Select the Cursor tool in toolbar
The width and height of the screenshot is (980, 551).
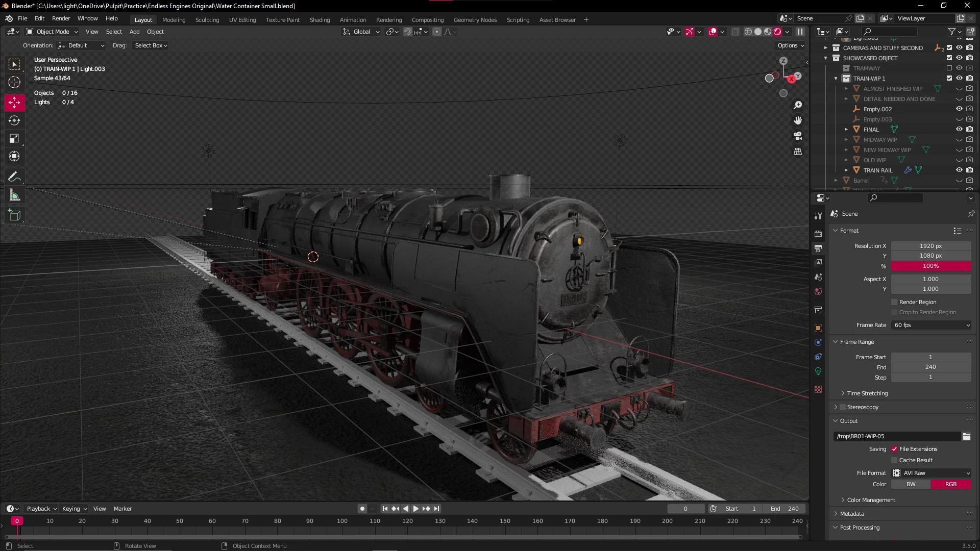[x=14, y=82]
